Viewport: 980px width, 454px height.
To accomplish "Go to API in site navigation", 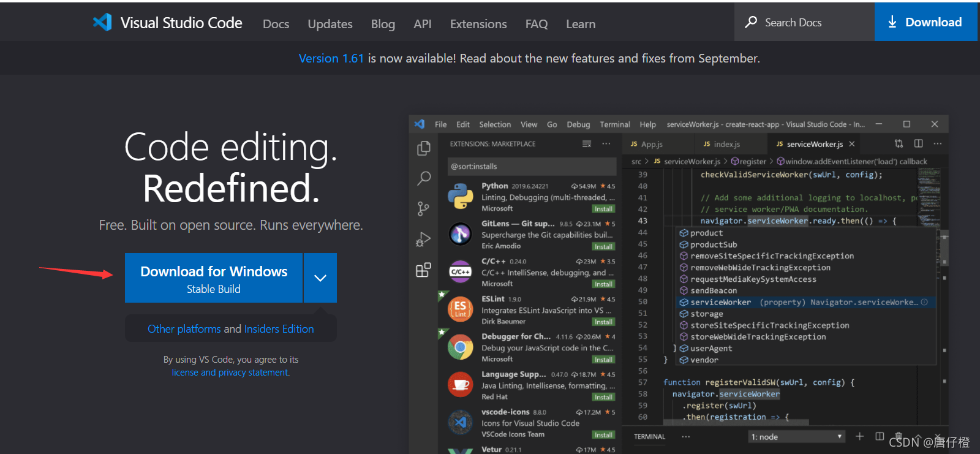I will [x=423, y=24].
